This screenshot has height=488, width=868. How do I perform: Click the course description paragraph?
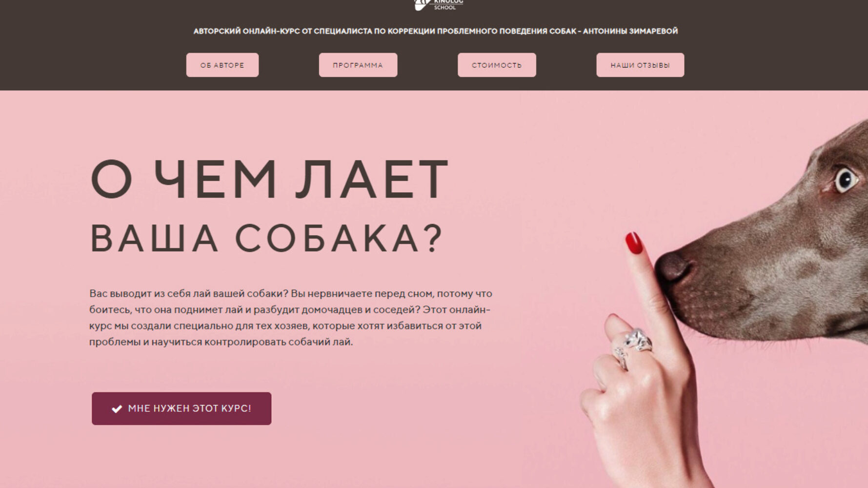tap(291, 318)
